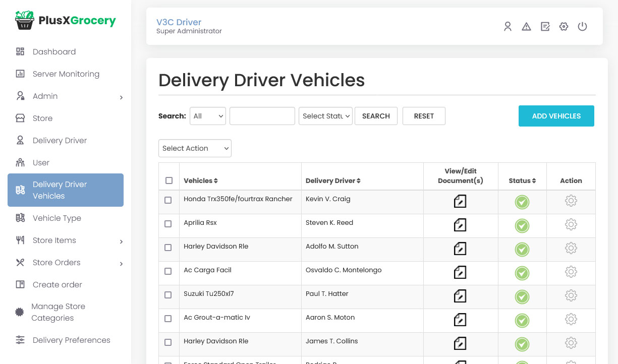The image size is (618, 364).
Task: Click the warning triangle alert icon
Action: 526,27
